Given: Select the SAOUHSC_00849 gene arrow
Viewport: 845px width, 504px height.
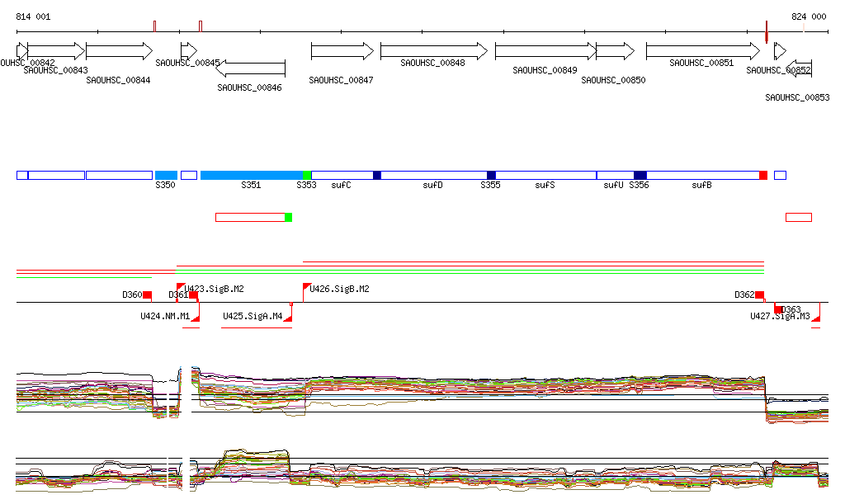Looking at the screenshot, I should point(545,51).
